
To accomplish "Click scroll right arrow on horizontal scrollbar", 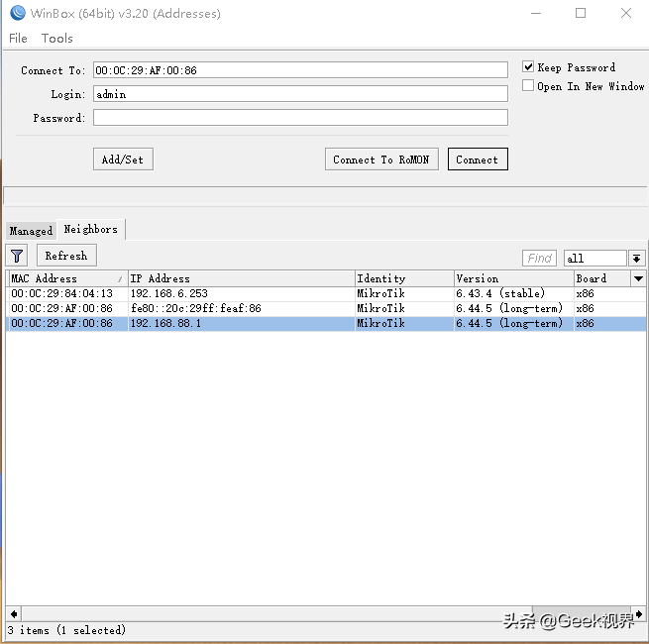I will point(639,614).
